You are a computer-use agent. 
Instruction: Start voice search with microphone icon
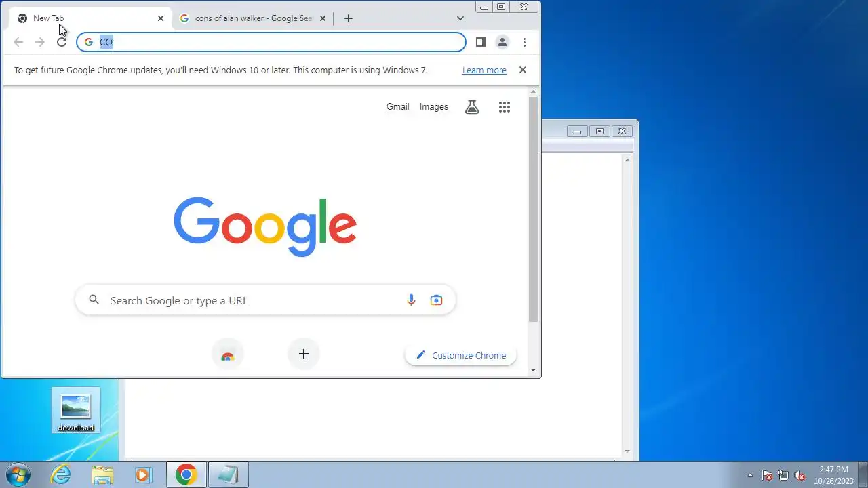pos(411,300)
